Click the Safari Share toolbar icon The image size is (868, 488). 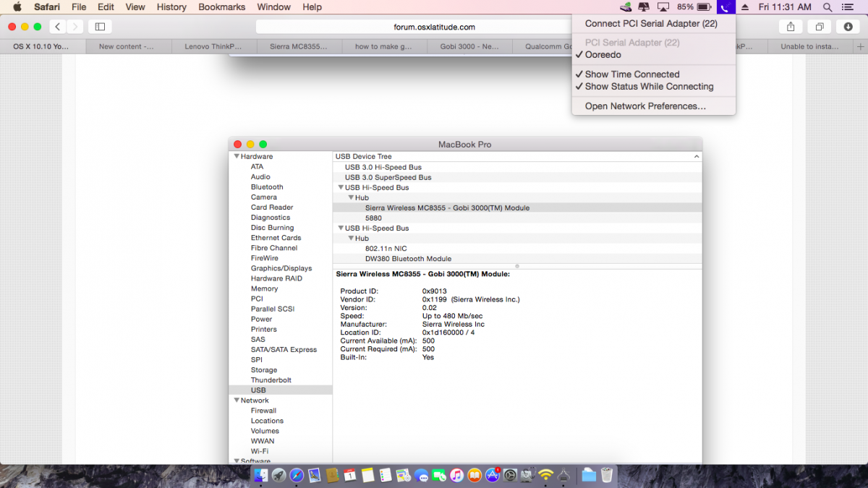pyautogui.click(x=791, y=27)
